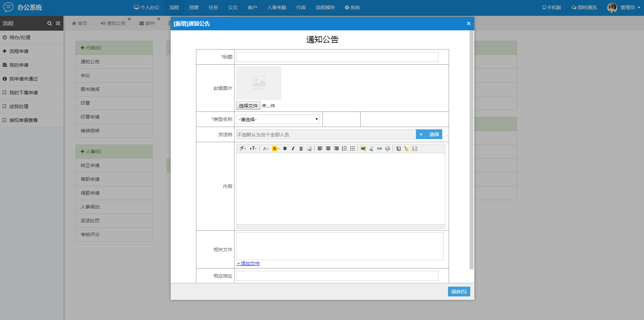Toggle italic formatting in the editor
Screen dimensions: 644x320
293,149
